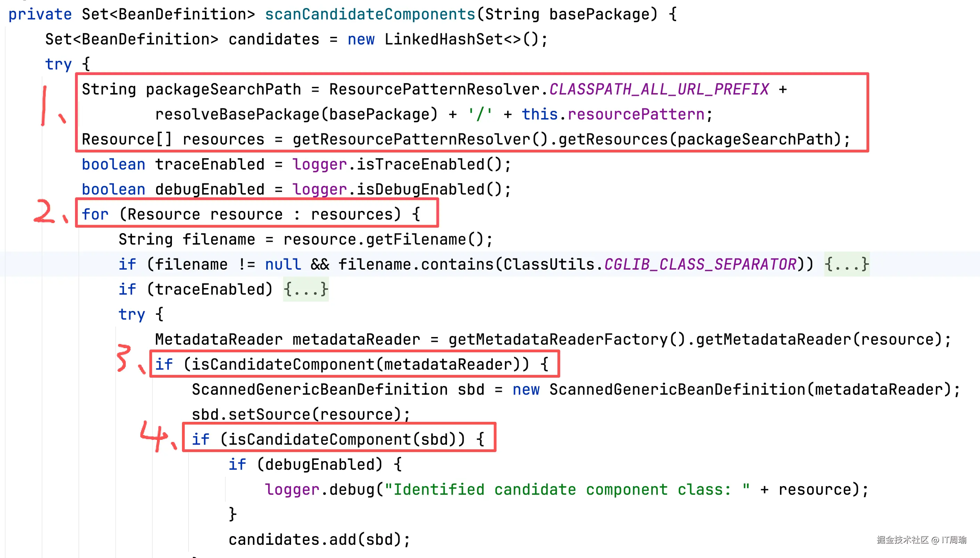Click isCandidateComponent(sbd) call

coord(343,440)
